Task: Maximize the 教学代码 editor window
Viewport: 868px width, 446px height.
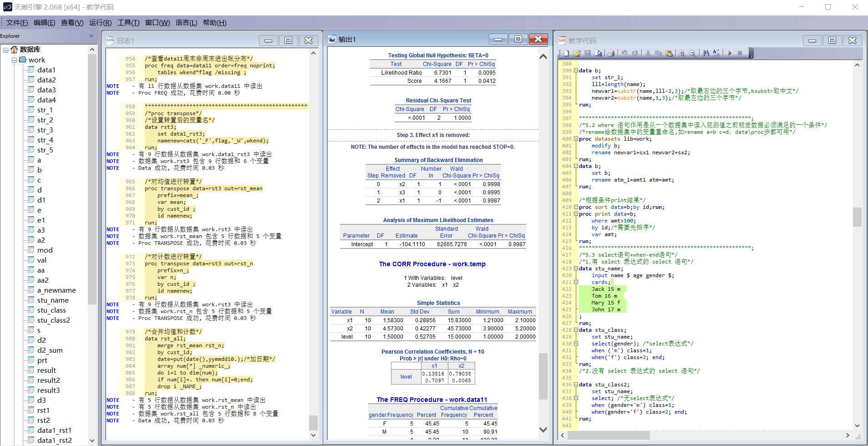Action: pyautogui.click(x=832, y=41)
